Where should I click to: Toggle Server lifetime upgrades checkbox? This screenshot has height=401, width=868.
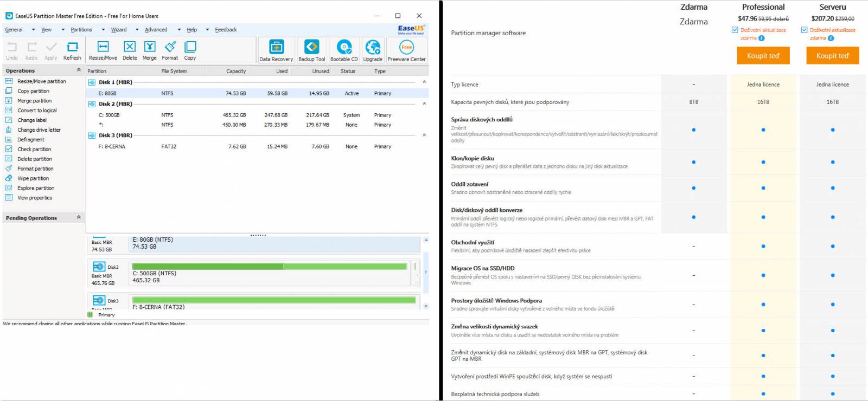click(804, 30)
